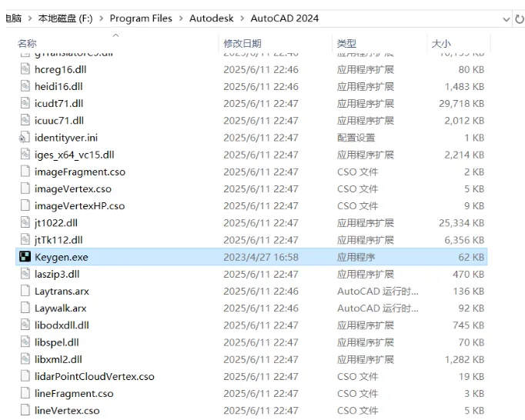Screen dimensions: 525x420
Task: Select the lidarPointCloudVertex.cso file name
Action: [95, 376]
